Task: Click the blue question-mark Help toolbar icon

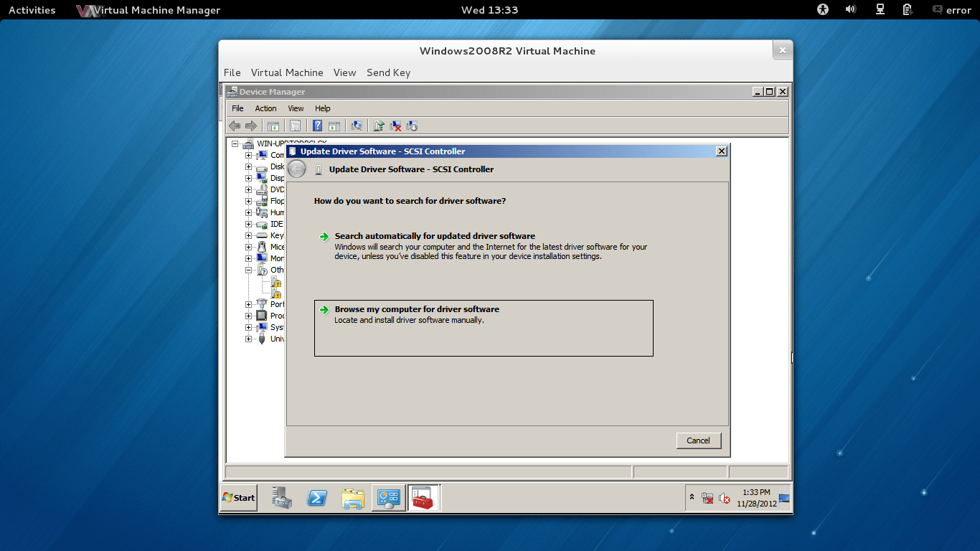Action: [317, 126]
